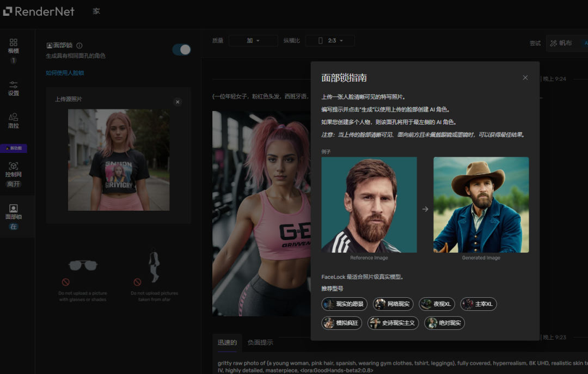The width and height of the screenshot is (588, 374).
Task: Toggle the 面部锁 face lock switch
Action: (x=181, y=50)
